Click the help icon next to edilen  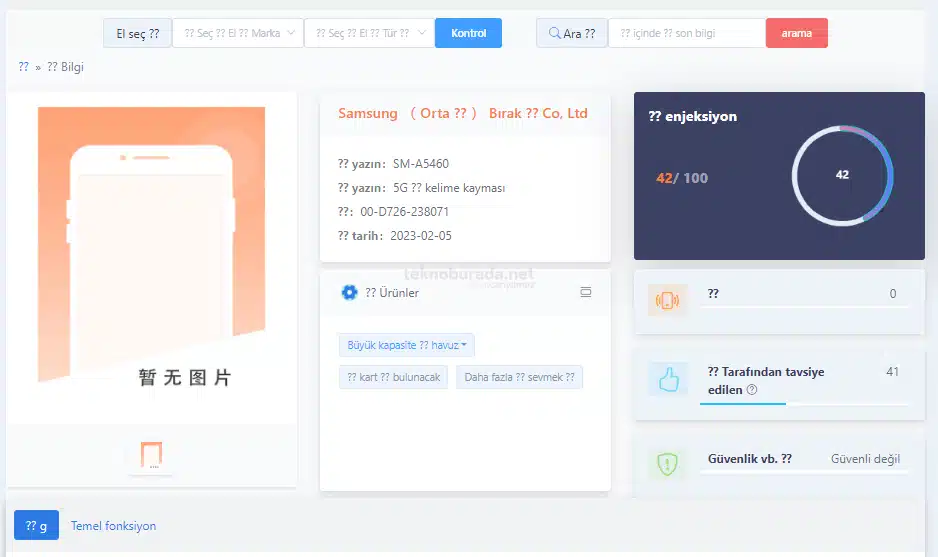point(751,389)
